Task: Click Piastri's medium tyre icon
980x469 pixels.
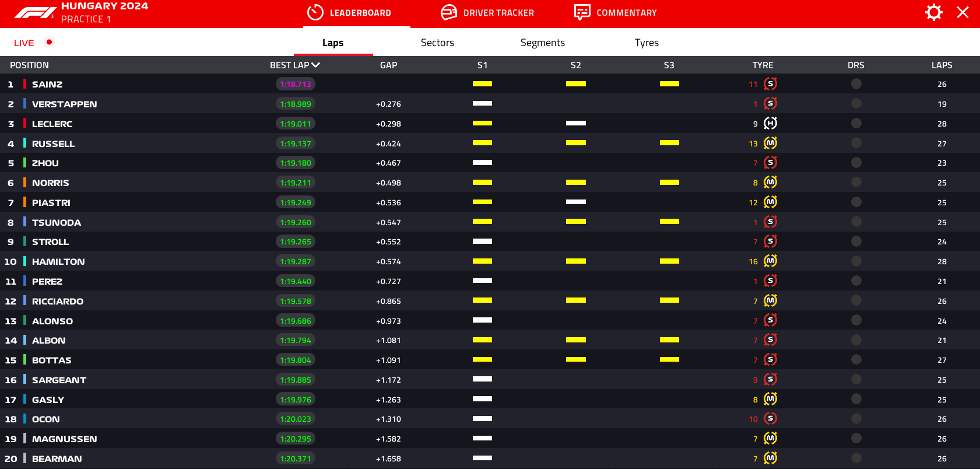Action: coord(770,202)
